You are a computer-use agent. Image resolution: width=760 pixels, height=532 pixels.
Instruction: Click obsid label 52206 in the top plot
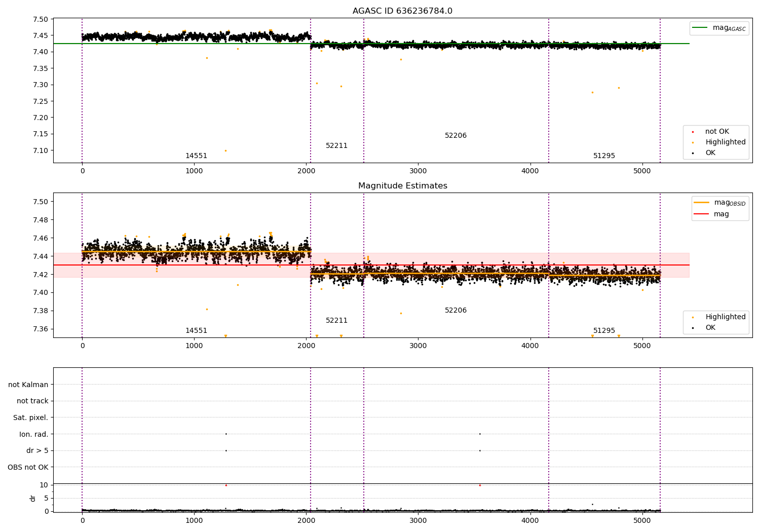(x=455, y=136)
